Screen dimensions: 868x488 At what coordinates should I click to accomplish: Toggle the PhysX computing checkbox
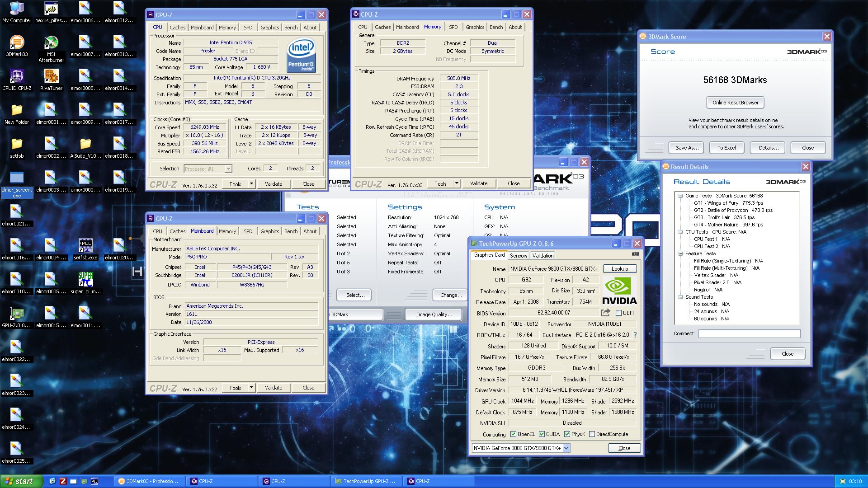[x=567, y=434]
